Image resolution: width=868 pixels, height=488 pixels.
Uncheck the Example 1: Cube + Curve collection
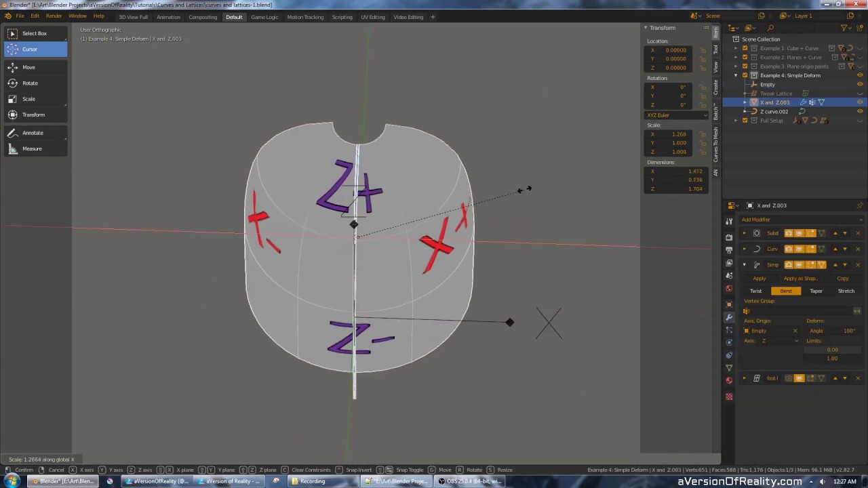coord(745,48)
